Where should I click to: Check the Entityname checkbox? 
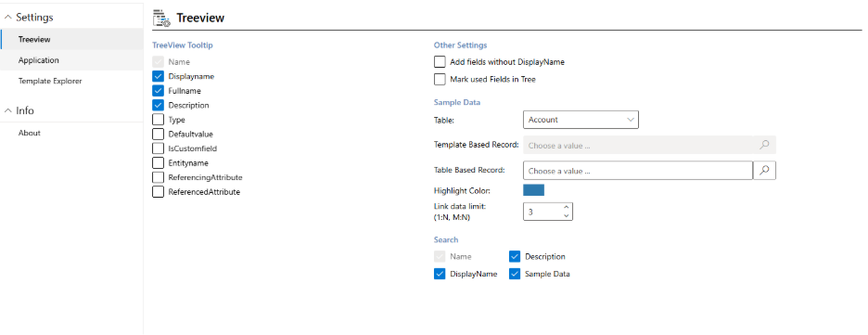point(159,162)
